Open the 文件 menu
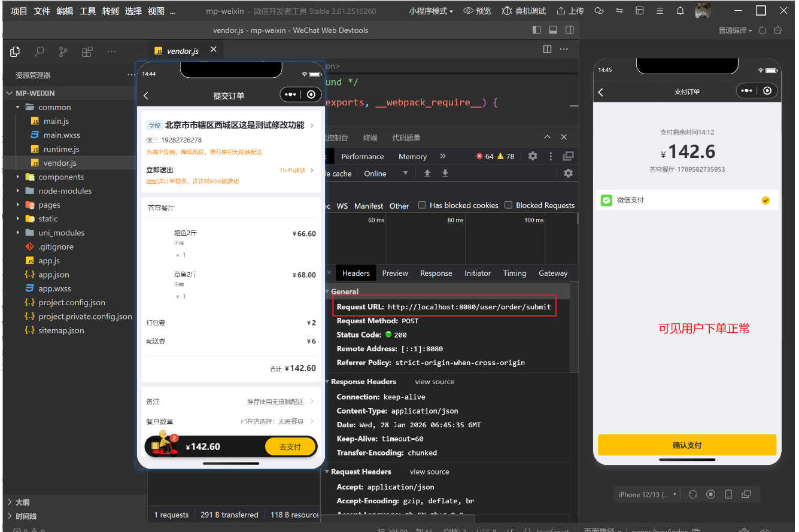The height and width of the screenshot is (532, 799). [x=42, y=11]
